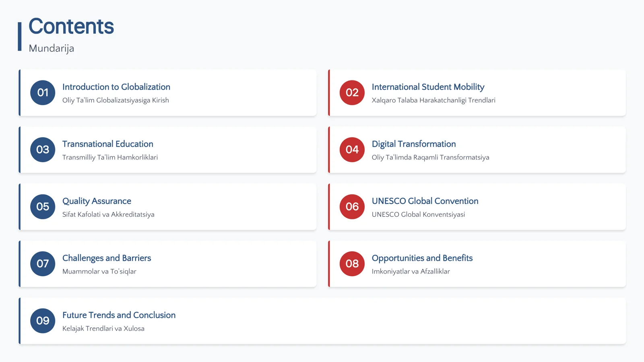Click the Mundarija subtitle text
This screenshot has width=644, height=362.
(52, 48)
